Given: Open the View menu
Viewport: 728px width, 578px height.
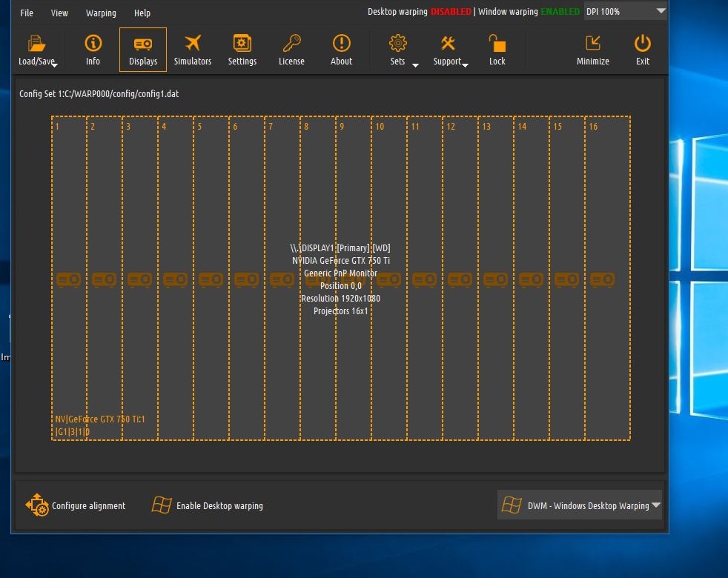Looking at the screenshot, I should (x=59, y=13).
